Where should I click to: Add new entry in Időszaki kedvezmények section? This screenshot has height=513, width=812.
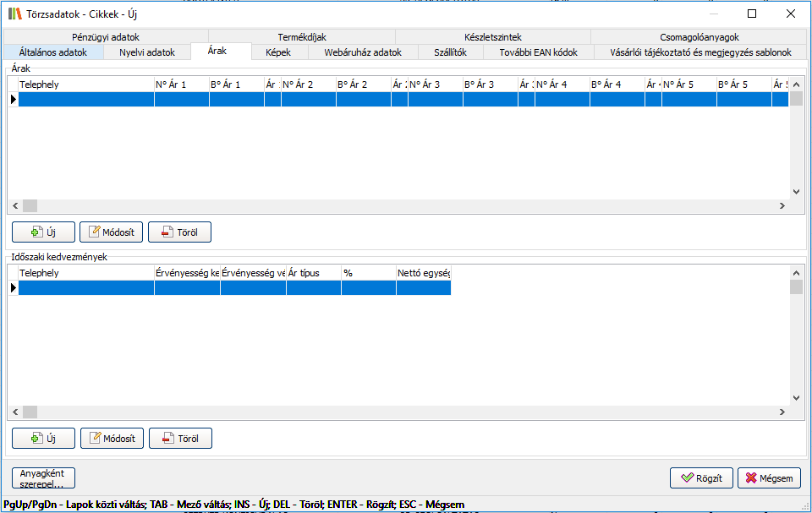[44, 439]
